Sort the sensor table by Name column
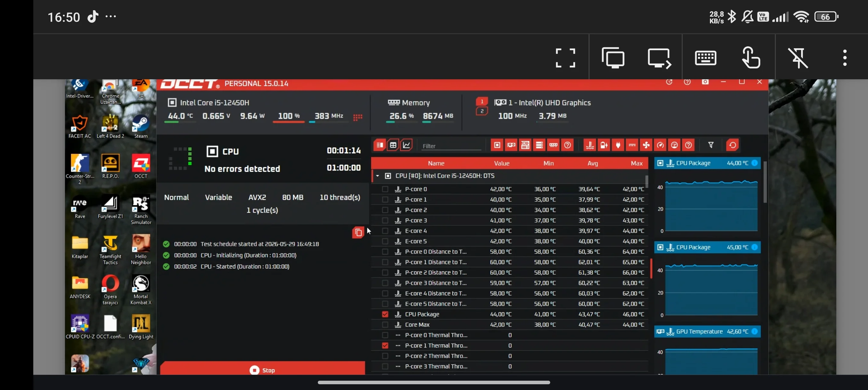Viewport: 868px width, 390px height. point(436,163)
